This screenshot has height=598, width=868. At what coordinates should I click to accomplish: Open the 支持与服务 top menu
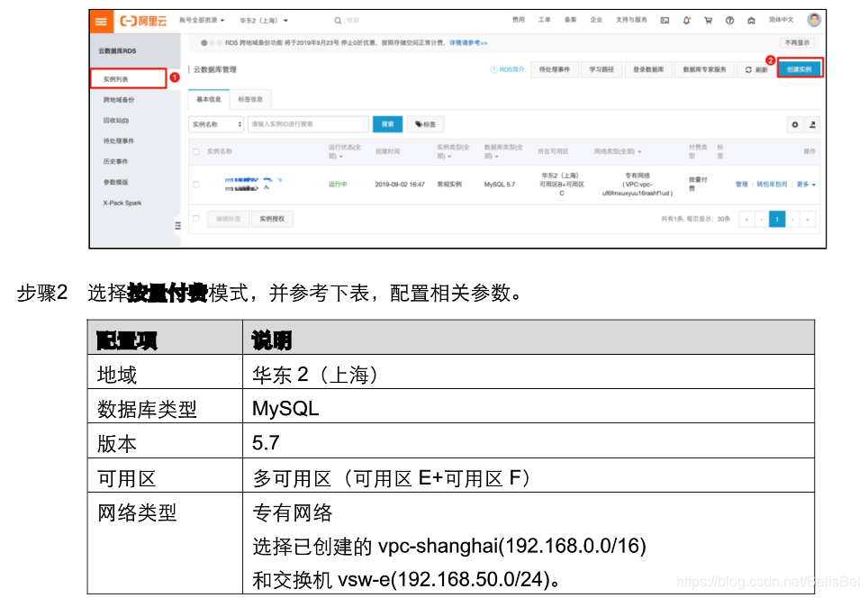(631, 20)
